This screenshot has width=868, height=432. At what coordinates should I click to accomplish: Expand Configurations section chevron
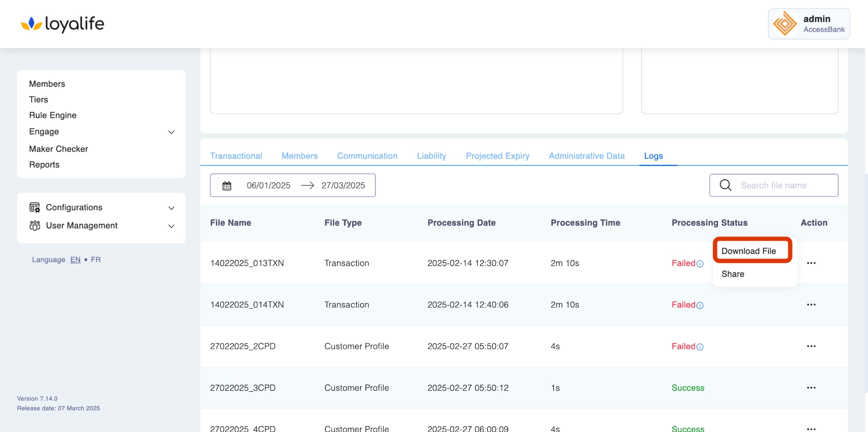[171, 208]
